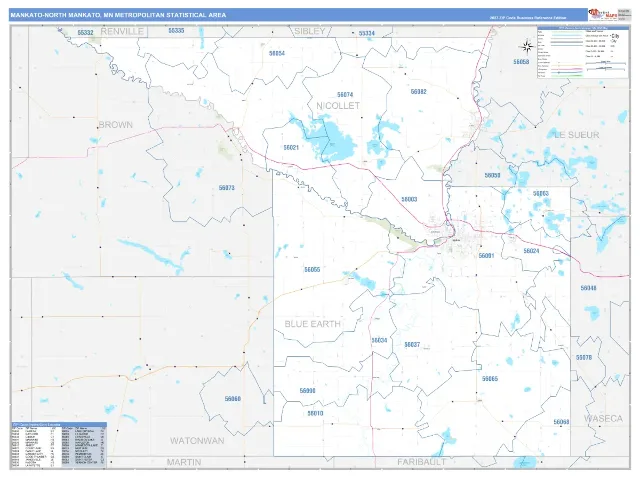
Task: Click ZIP code 56054 label
Action: point(277,53)
